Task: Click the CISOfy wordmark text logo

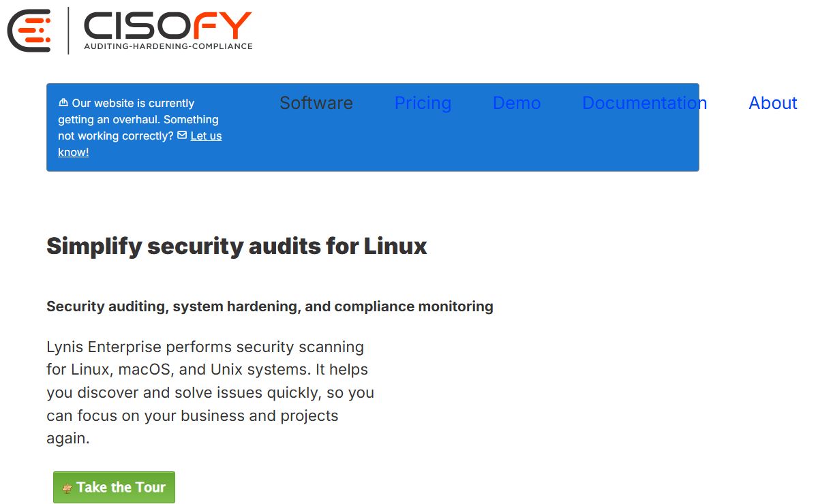Action: click(168, 26)
